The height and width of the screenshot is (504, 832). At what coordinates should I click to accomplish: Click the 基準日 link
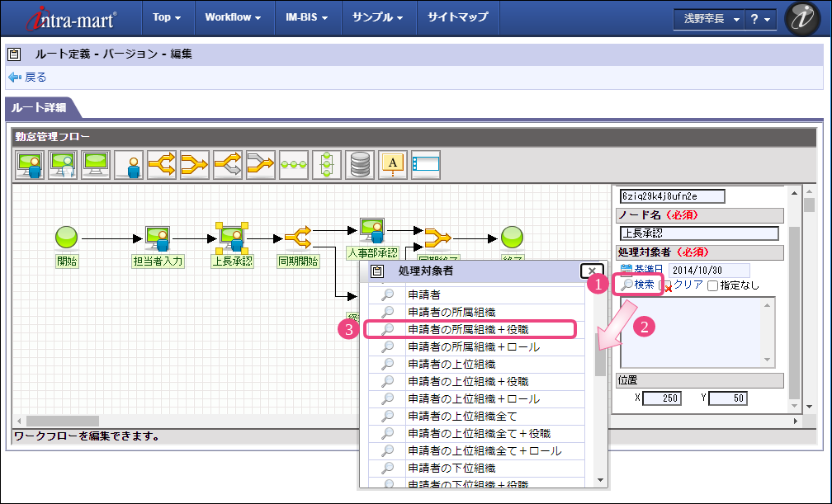point(649,270)
